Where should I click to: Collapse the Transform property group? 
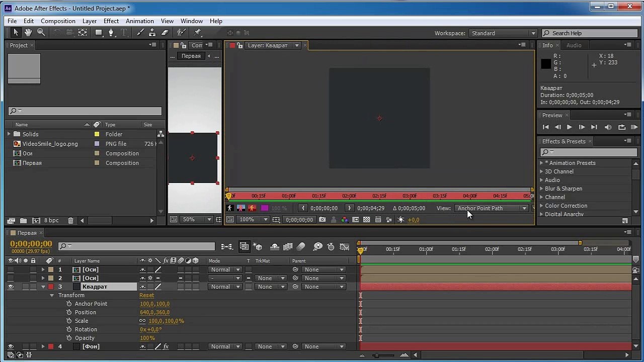(52, 295)
